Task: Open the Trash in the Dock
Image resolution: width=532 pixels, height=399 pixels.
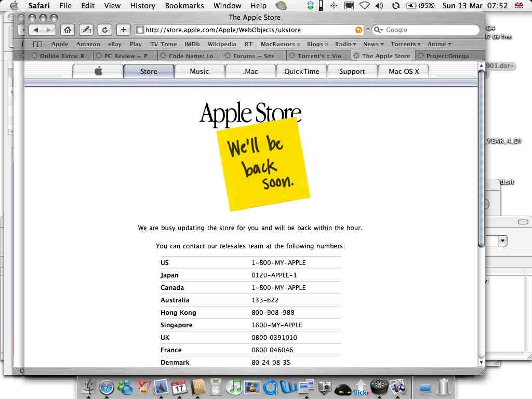Action: [443, 387]
